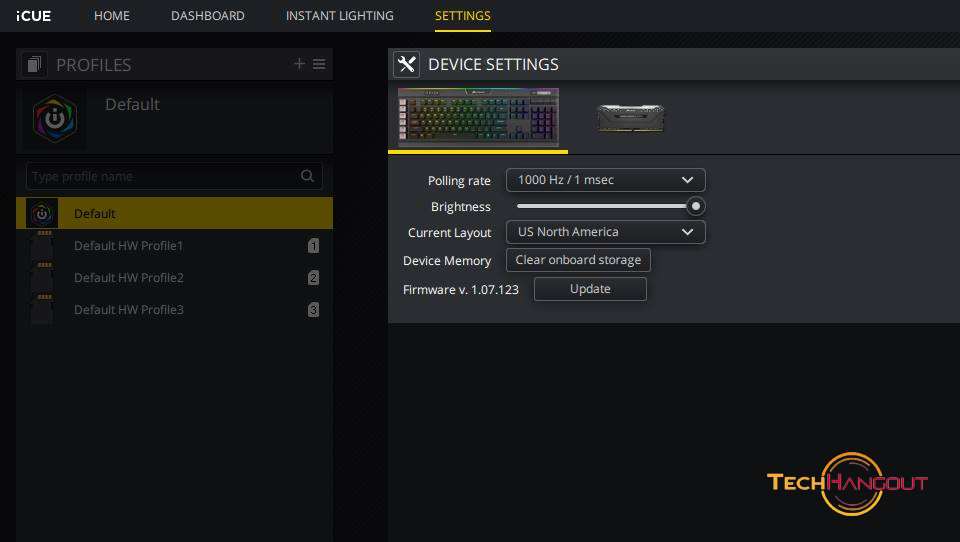Click the iCUE logo

point(34,15)
